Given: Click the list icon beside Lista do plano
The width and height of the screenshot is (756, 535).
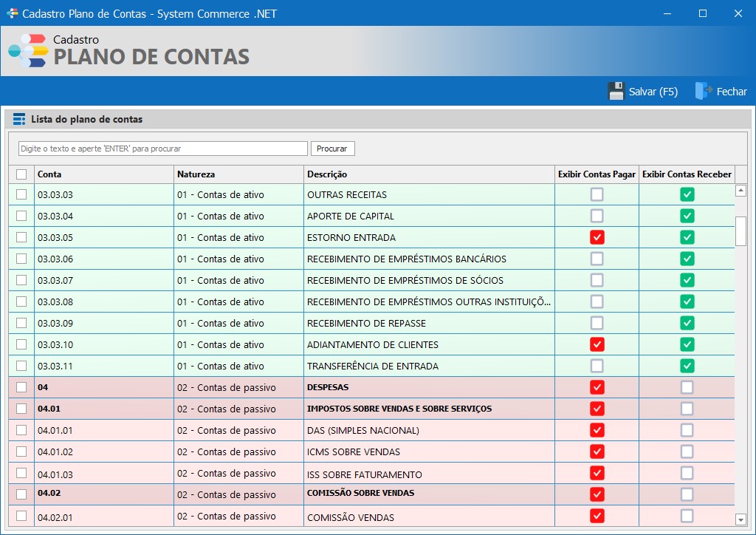Looking at the screenshot, I should tap(19, 119).
